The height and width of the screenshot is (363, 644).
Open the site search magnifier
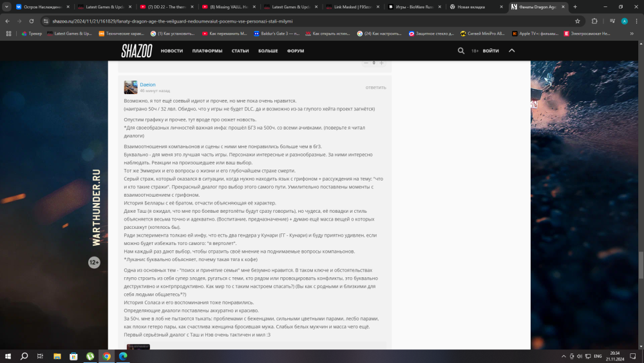(x=461, y=50)
